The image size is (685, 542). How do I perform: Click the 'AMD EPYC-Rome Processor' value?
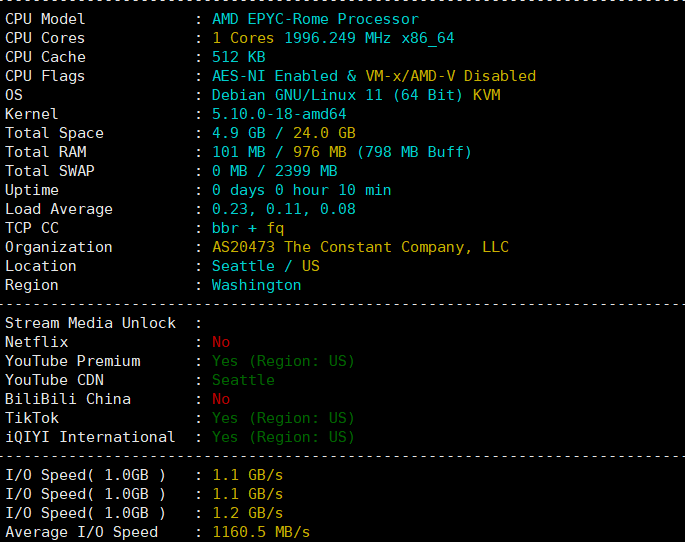[315, 19]
